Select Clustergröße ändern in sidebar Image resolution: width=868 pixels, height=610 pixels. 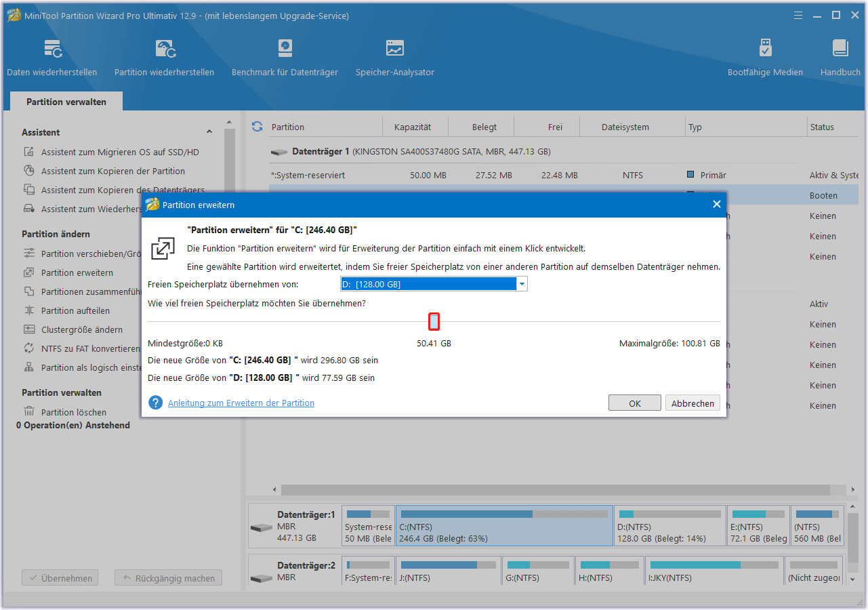pyautogui.click(x=81, y=329)
